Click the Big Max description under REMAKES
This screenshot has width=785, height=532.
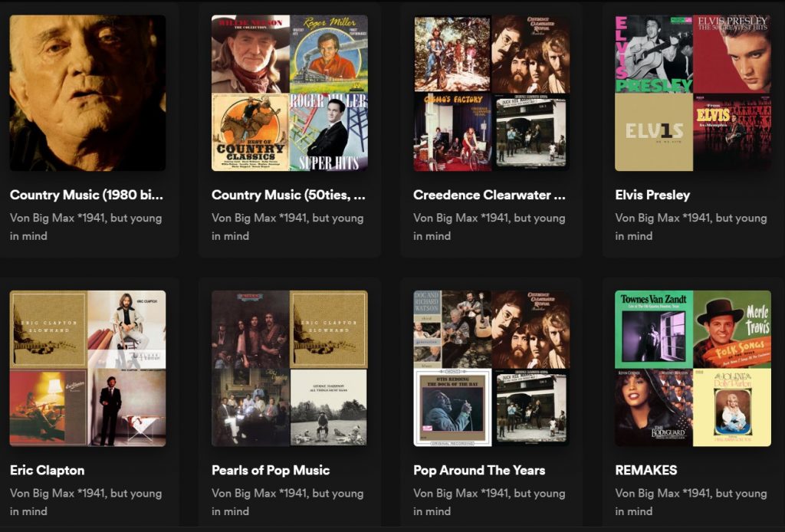pos(691,502)
